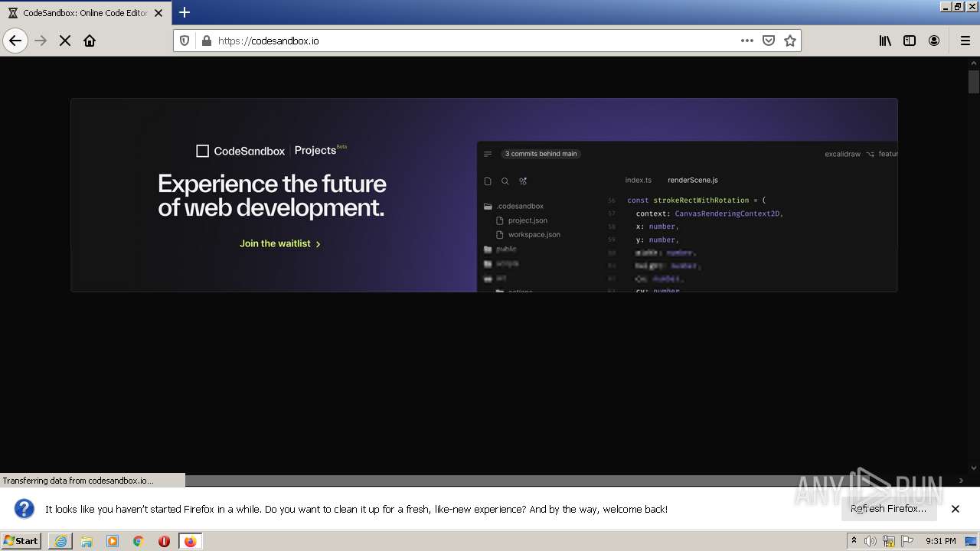Click the horizontal scroll right arrow

pos(962,481)
